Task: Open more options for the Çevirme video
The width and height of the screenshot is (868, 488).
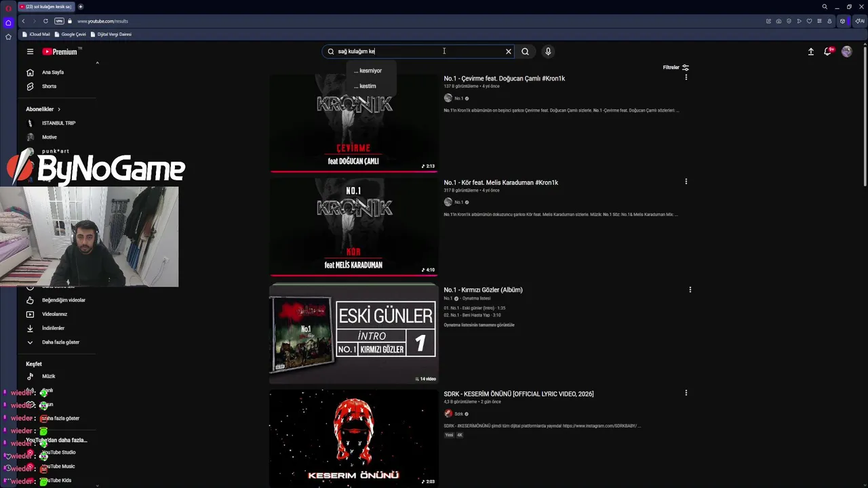Action: (x=686, y=78)
